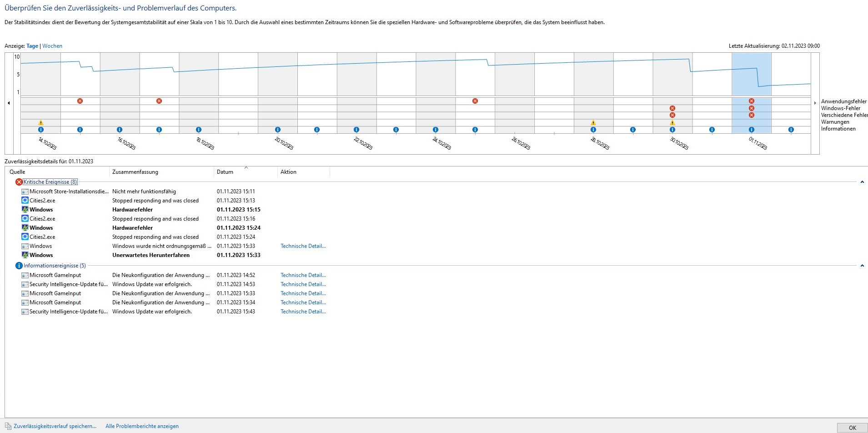
Task: Click Cities2.exe icon at 15:13
Action: 25,201
